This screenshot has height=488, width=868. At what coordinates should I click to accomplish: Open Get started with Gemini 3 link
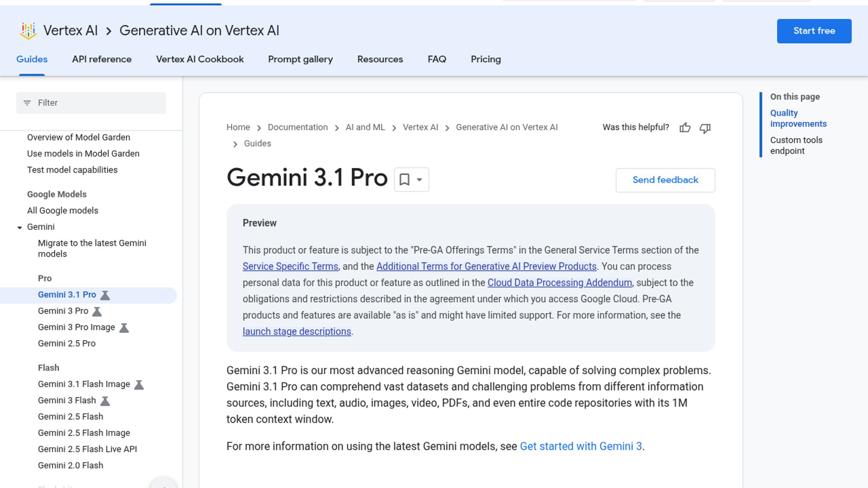pos(580,446)
